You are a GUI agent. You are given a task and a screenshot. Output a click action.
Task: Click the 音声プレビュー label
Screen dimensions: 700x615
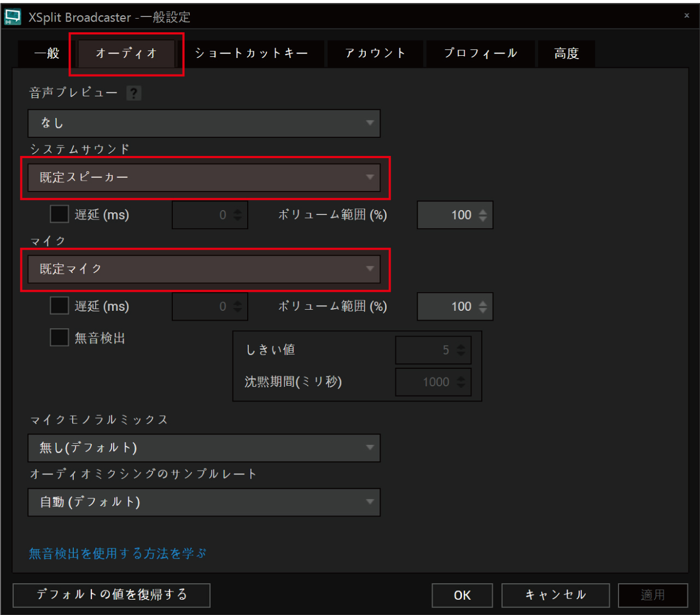(73, 92)
